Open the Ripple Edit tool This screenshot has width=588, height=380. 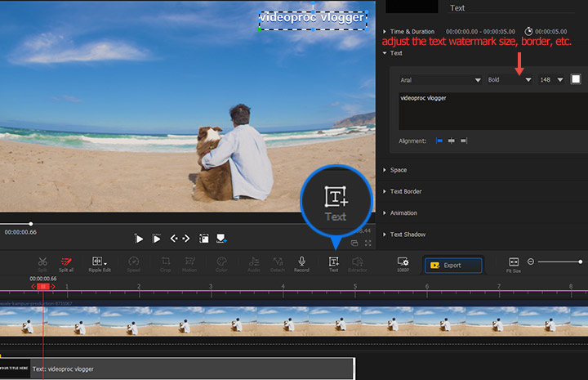click(99, 262)
